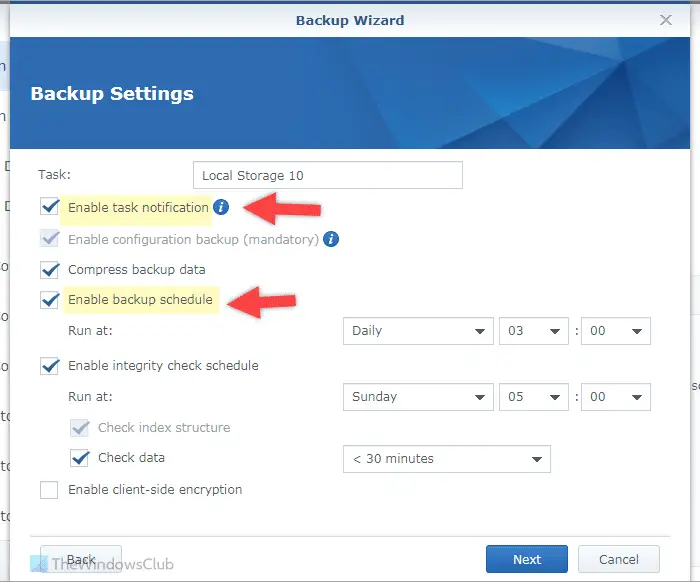The width and height of the screenshot is (700, 582).
Task: Enable client-side encryption checkbox
Action: click(x=49, y=490)
